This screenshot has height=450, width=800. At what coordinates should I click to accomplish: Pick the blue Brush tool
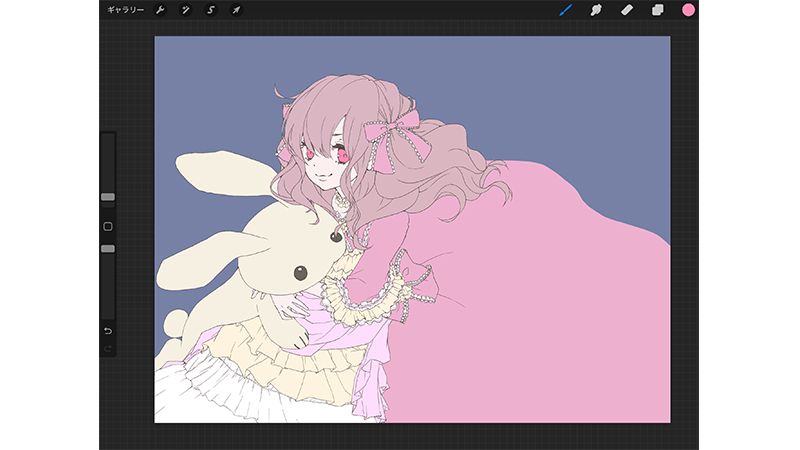pos(565,10)
